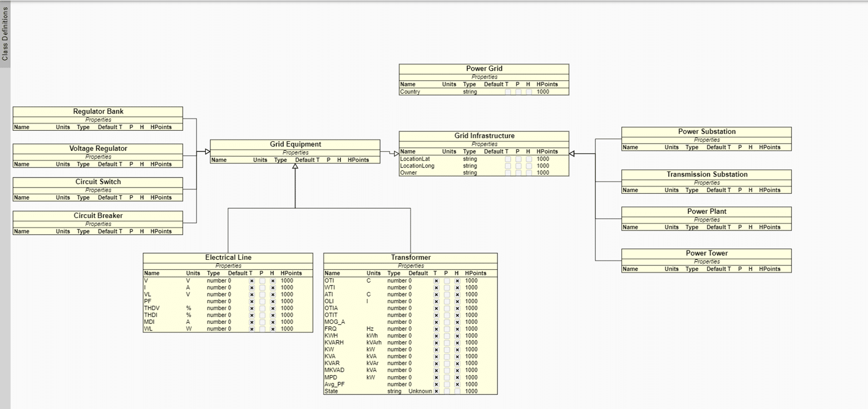Toggle the T checkbox on the State property row
868x409 pixels.
coord(436,391)
